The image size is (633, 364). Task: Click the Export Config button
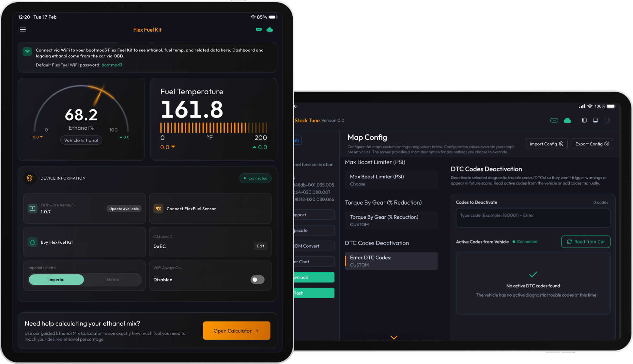pos(592,144)
